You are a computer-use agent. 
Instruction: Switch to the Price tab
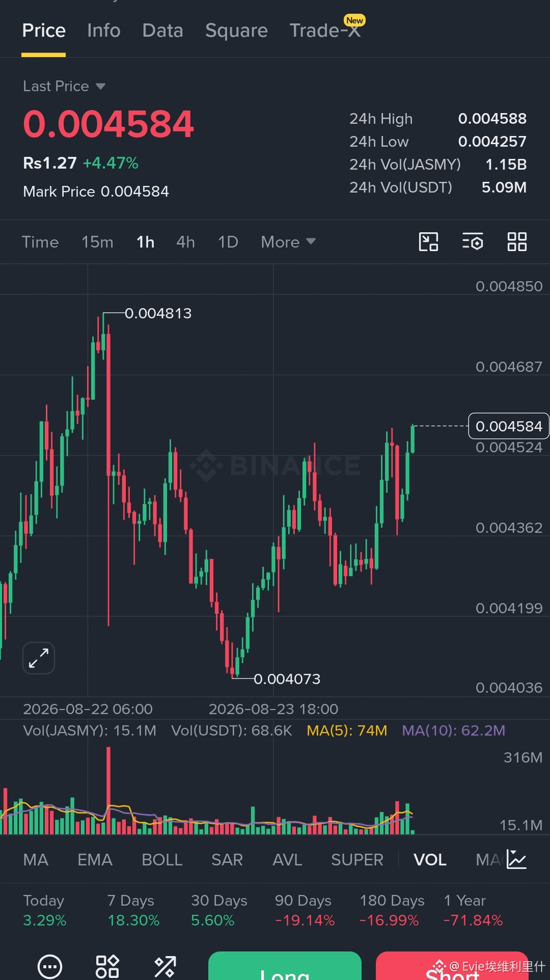coord(44,31)
